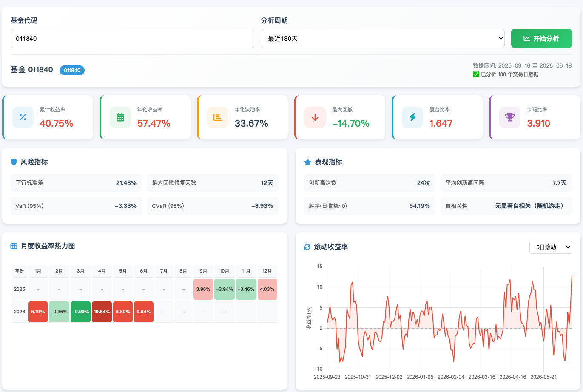Click the 54.19% win rate value
Viewport: 583px width, 392px height.
coord(420,206)
